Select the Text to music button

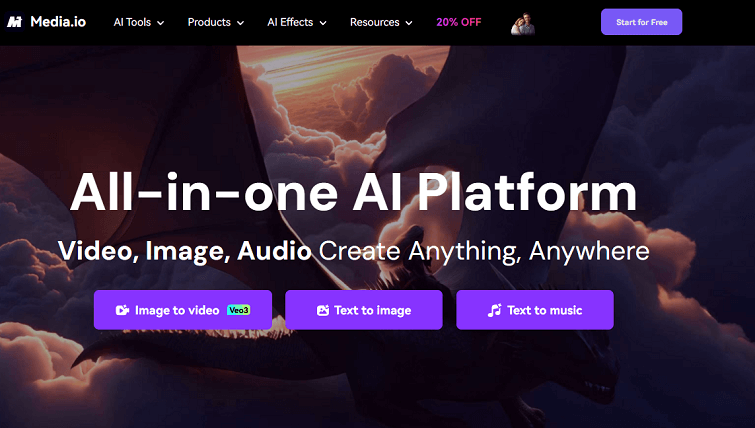[535, 310]
